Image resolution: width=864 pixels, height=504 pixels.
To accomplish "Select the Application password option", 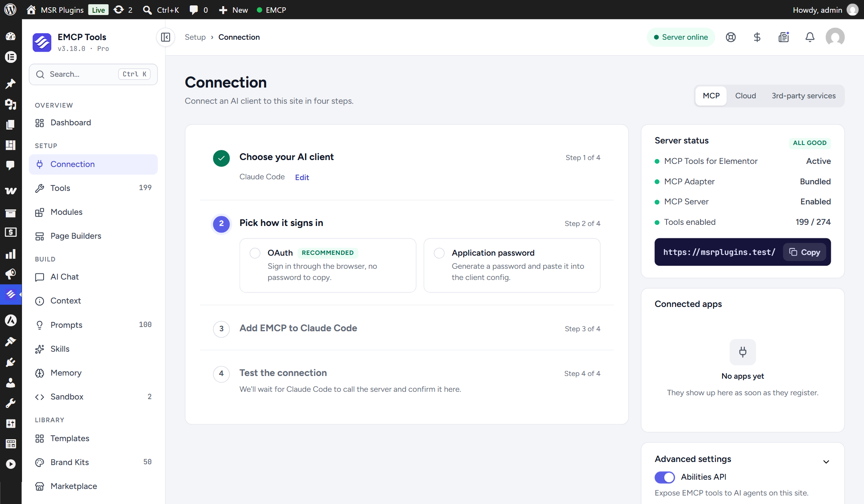I will pos(512,265).
